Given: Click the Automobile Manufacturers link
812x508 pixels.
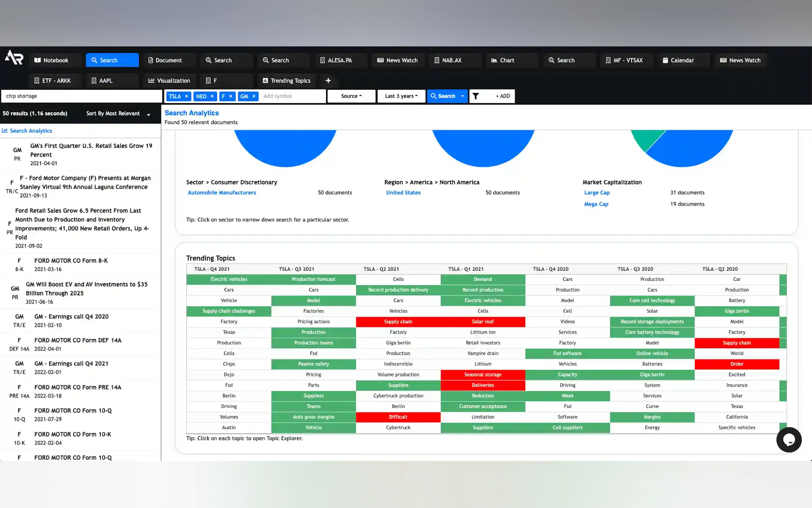Looking at the screenshot, I should (222, 193).
